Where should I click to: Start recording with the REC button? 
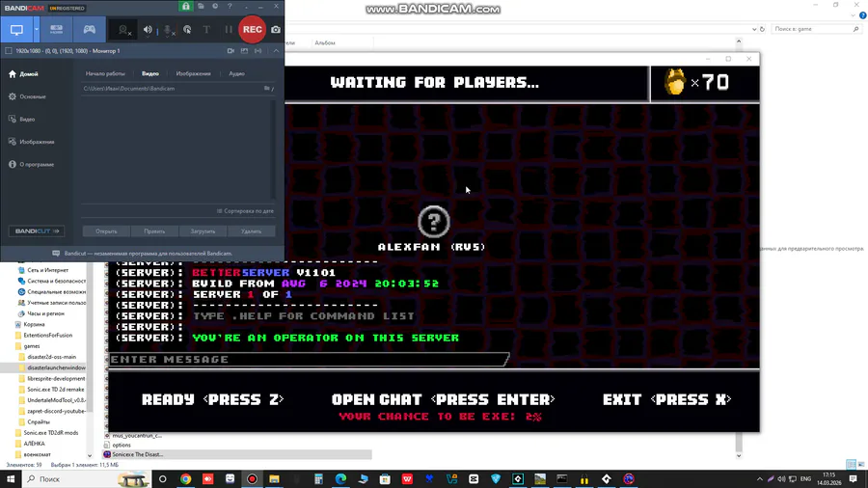[253, 30]
